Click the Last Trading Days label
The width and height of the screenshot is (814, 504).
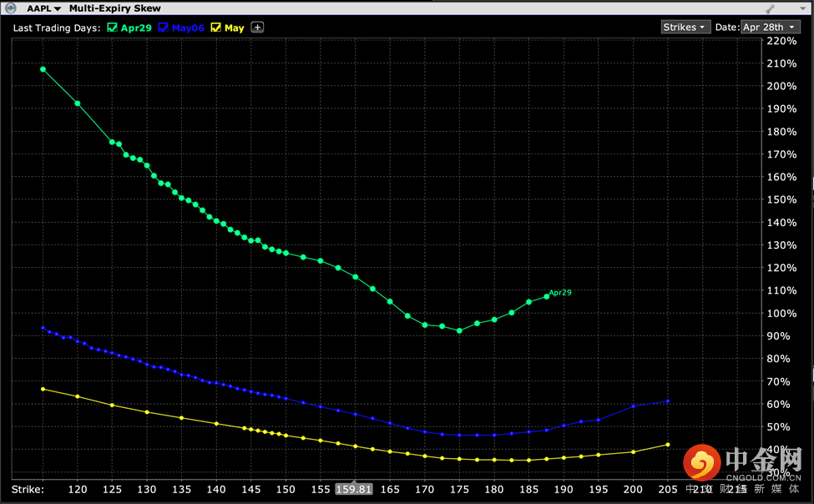pyautogui.click(x=57, y=28)
